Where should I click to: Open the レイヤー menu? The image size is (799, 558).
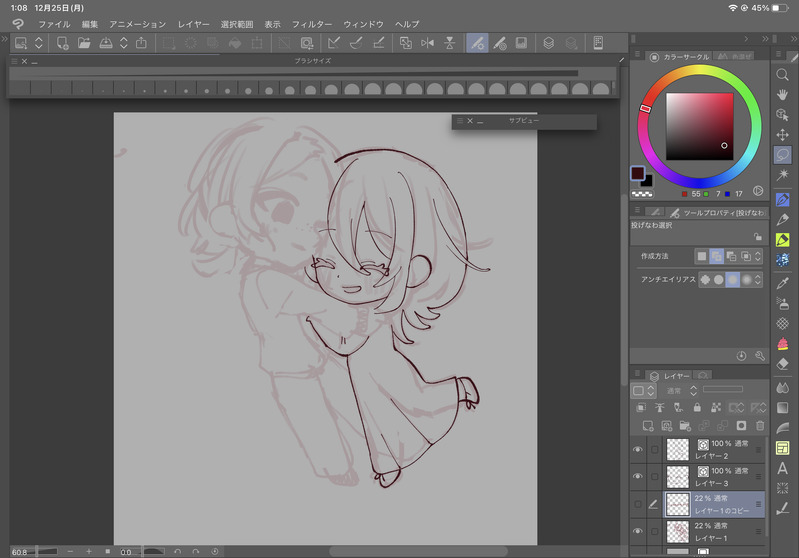point(194,24)
